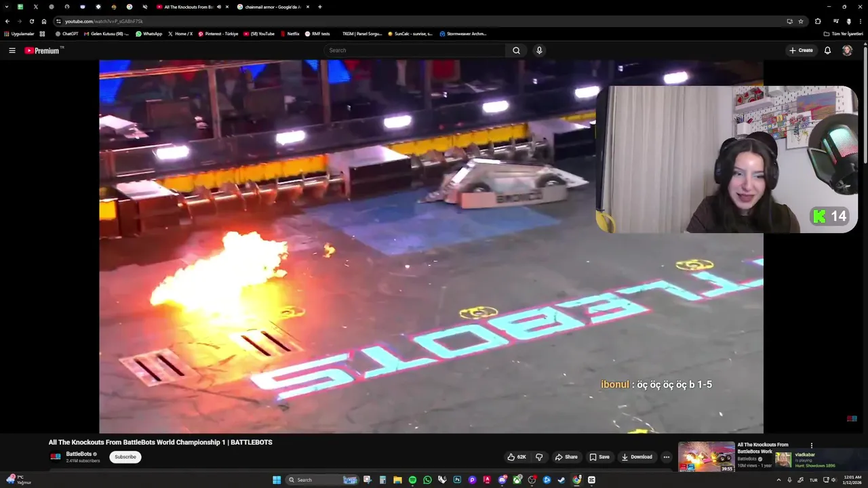Share the BattleBots video

(x=566, y=457)
